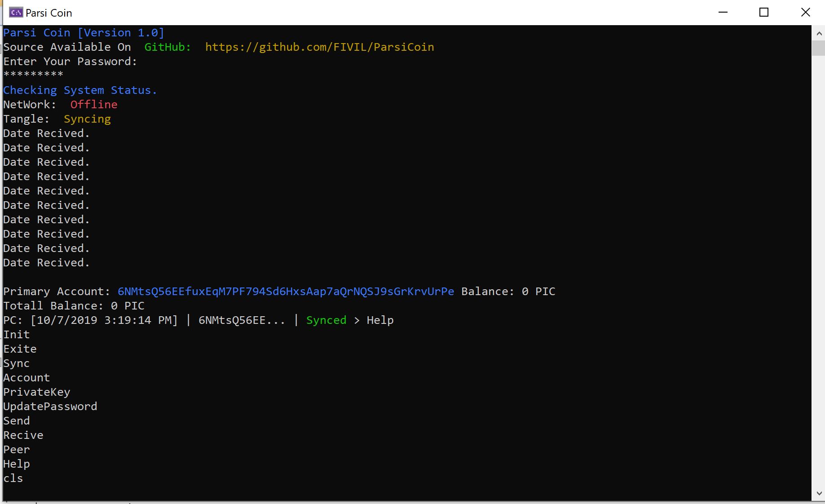Click the yellow 'Syncing' tangle status
Screen dimensions: 825x504
click(87, 119)
